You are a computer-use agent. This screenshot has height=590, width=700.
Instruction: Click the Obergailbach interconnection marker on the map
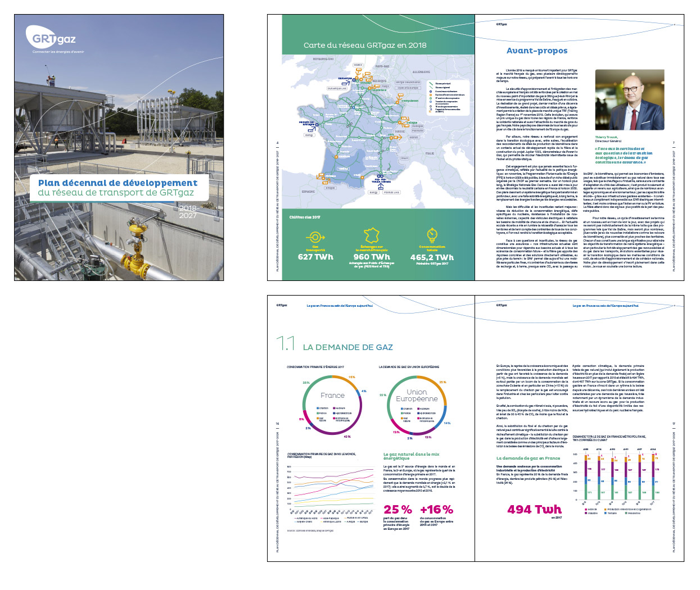coord(397,102)
